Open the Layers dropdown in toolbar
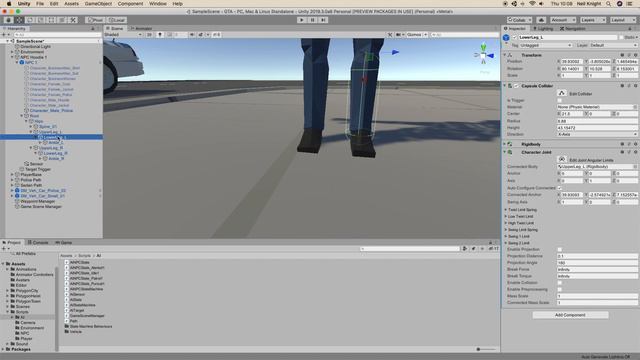Image resolution: width=640 pixels, height=360 pixels. (x=592, y=20)
